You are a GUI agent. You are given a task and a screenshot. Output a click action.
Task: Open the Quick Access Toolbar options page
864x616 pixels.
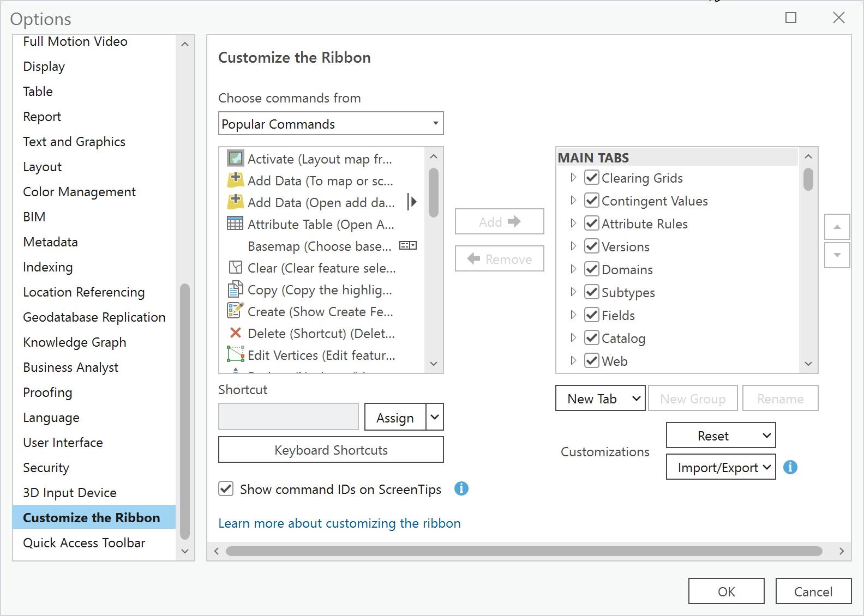tap(84, 543)
